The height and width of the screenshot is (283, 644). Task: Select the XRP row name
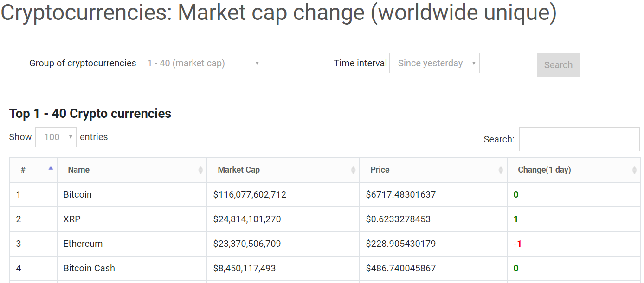pos(72,219)
